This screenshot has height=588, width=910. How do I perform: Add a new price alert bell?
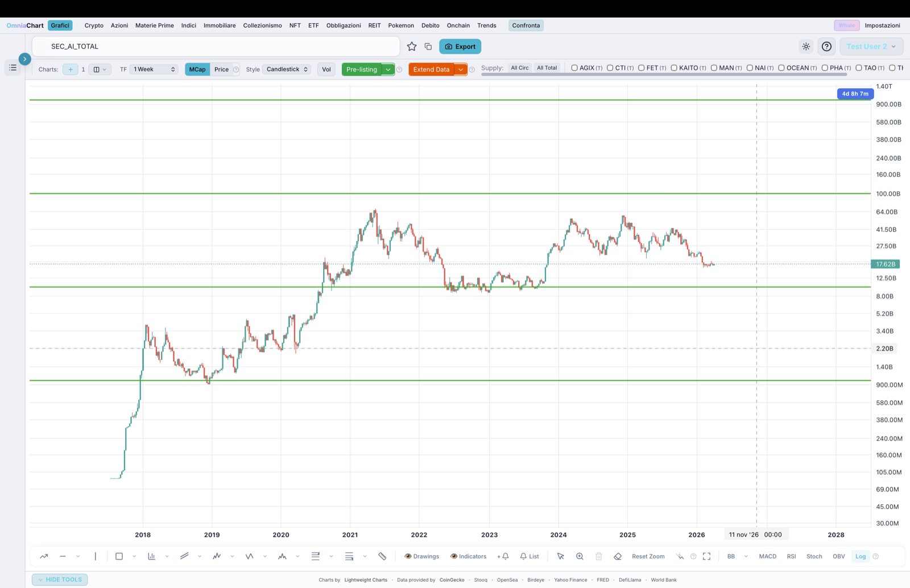[503, 556]
